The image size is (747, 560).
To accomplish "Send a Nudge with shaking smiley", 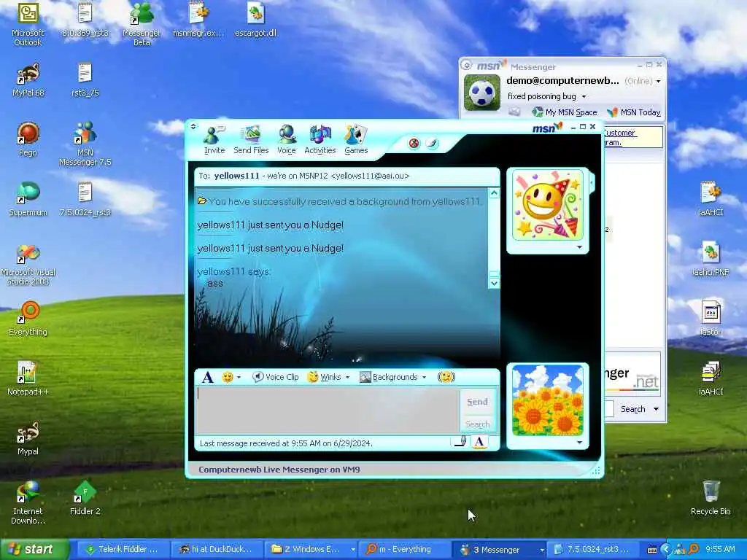I will point(446,377).
